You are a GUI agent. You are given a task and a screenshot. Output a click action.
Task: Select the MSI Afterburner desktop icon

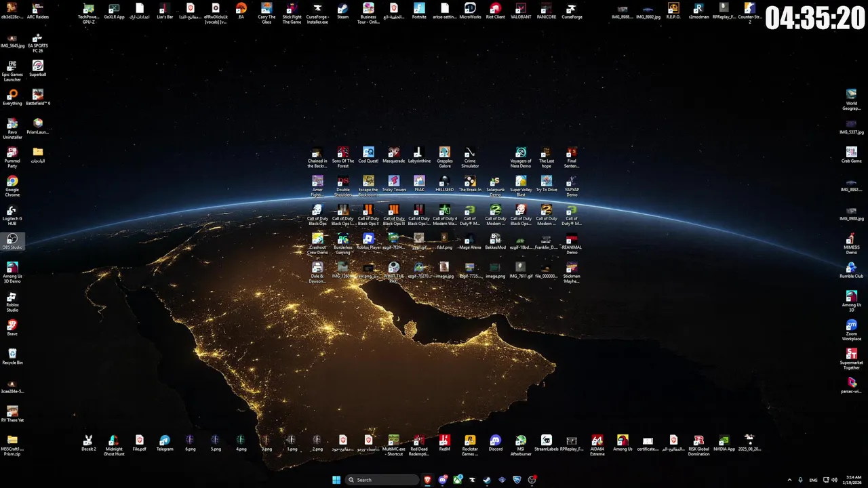521,445
